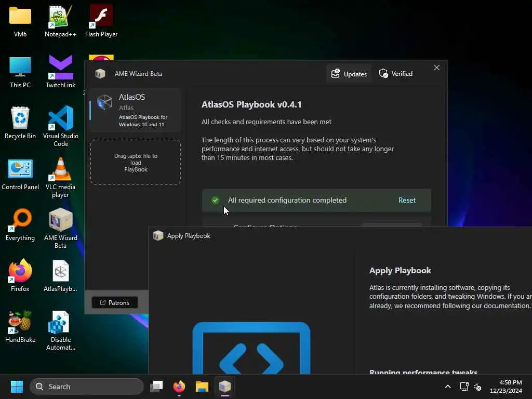532x399 pixels.
Task: Open Firefox desktop shortcut
Action: point(20,275)
